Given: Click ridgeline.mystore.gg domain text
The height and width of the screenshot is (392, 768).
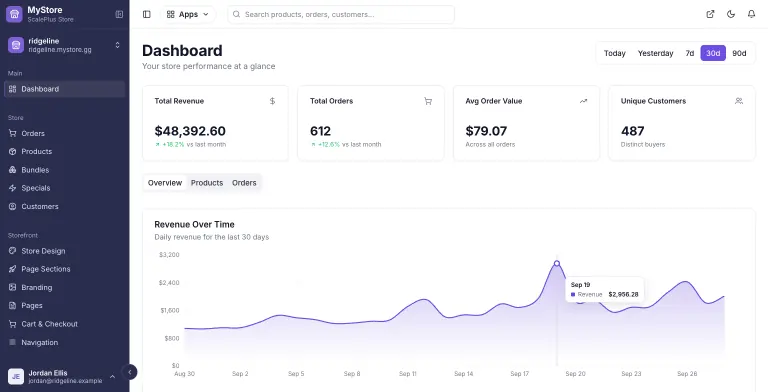Looking at the screenshot, I should click(x=60, y=50).
